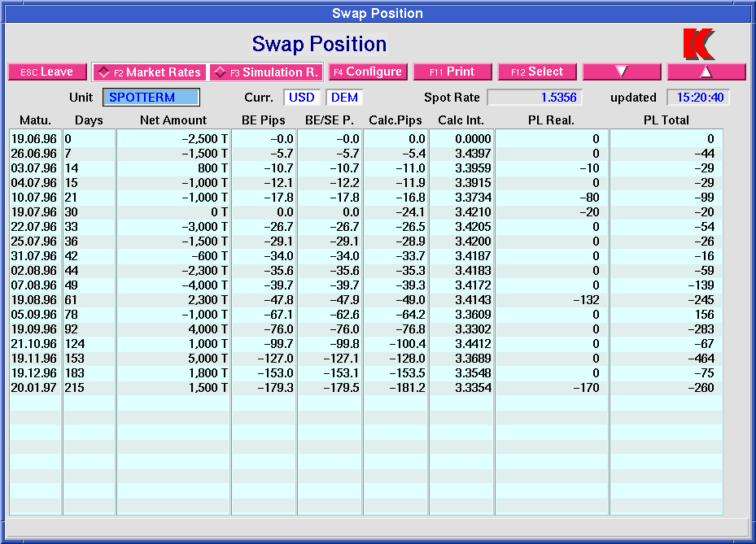Select maturity row 02.08.96
This screenshot has height=544, width=756.
(366, 271)
